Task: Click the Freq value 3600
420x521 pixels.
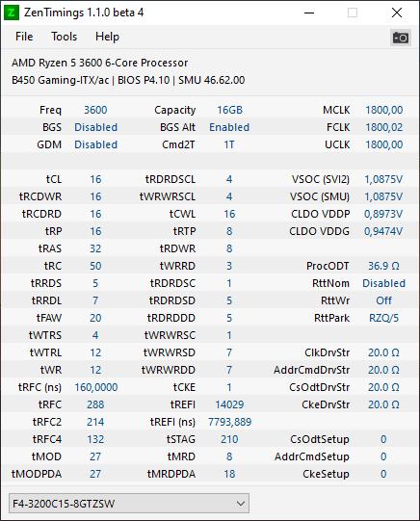Action: (x=95, y=110)
